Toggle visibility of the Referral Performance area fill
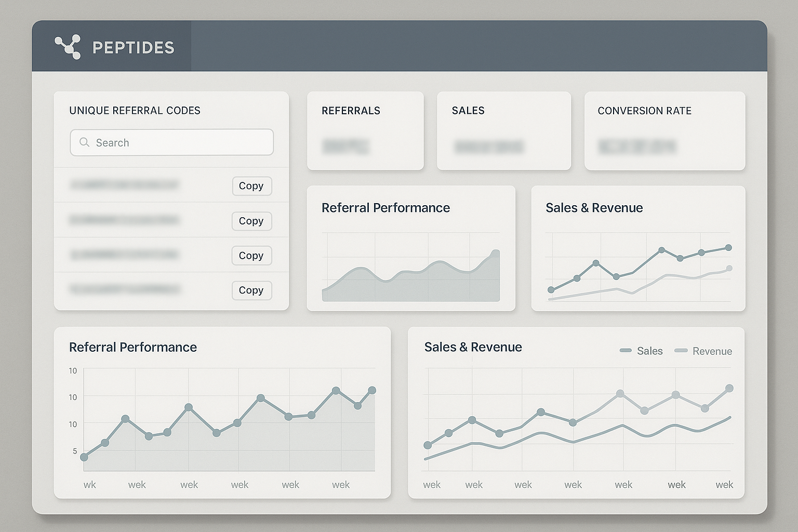Screen dimensions: 798x532 click(410, 283)
